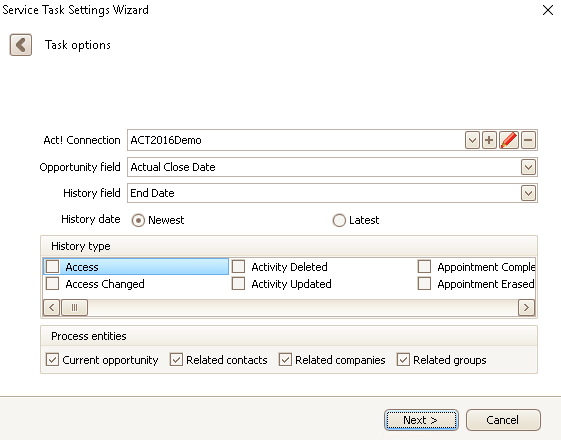This screenshot has height=440, width=561.
Task: Expand the History field dropdown
Action: click(x=528, y=193)
